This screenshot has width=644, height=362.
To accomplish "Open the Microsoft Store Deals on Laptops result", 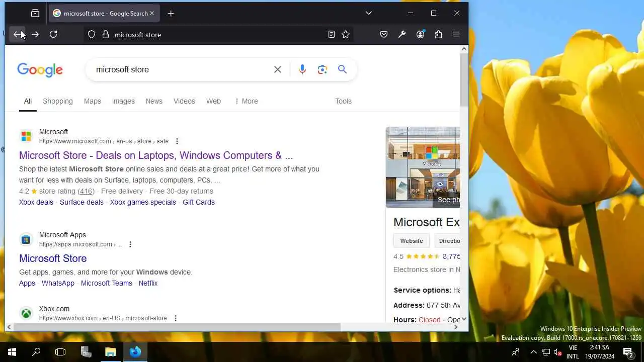I will click(x=156, y=155).
